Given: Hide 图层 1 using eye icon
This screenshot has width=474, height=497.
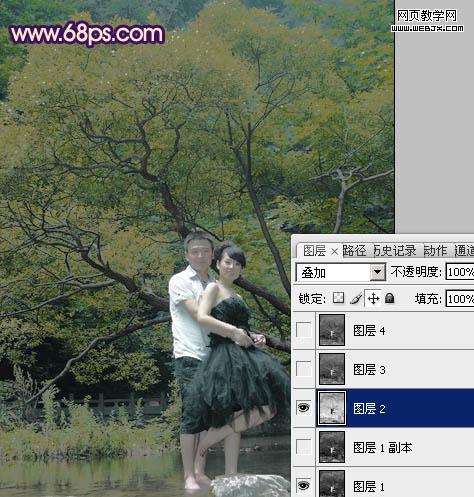Looking at the screenshot, I should (303, 485).
